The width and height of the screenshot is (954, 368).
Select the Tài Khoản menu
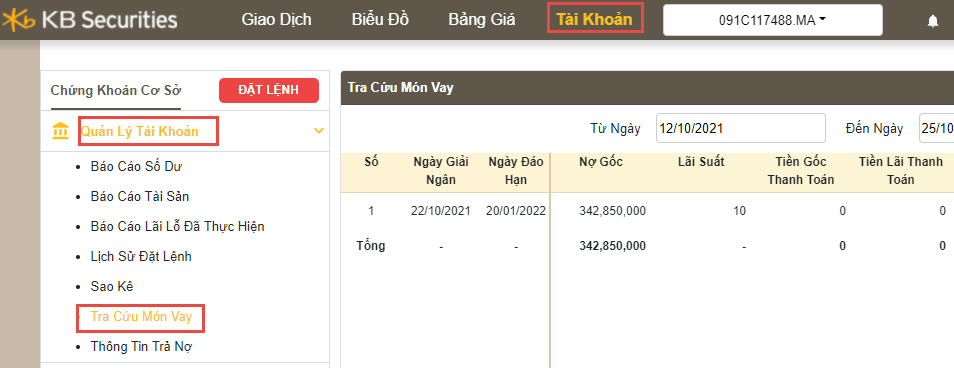coord(594,19)
